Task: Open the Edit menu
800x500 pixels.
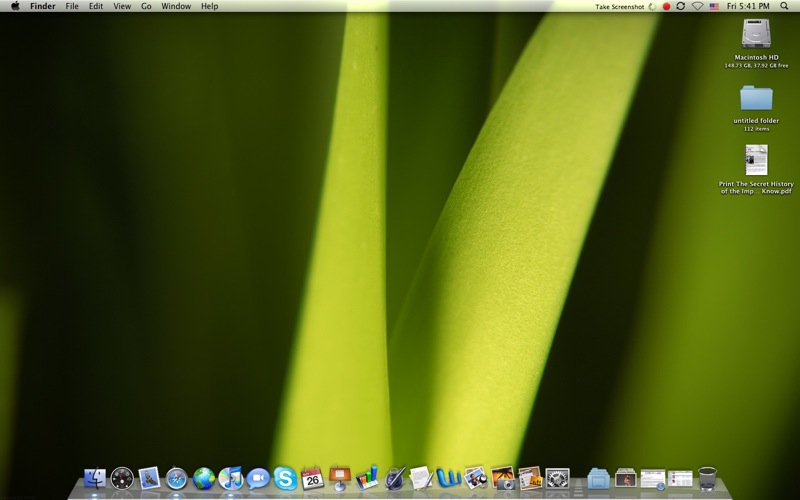Action: tap(96, 6)
